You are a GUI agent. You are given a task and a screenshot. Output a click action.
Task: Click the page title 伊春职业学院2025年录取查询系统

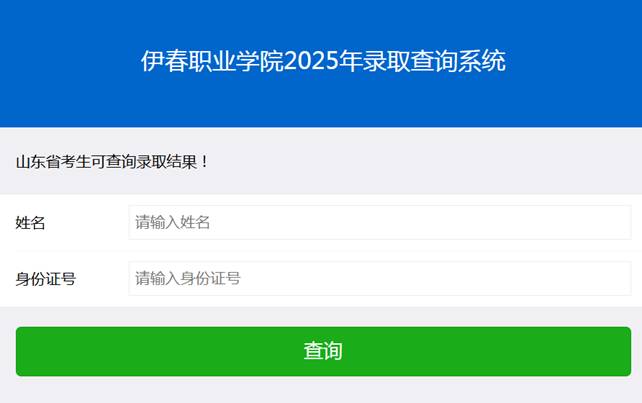322,61
